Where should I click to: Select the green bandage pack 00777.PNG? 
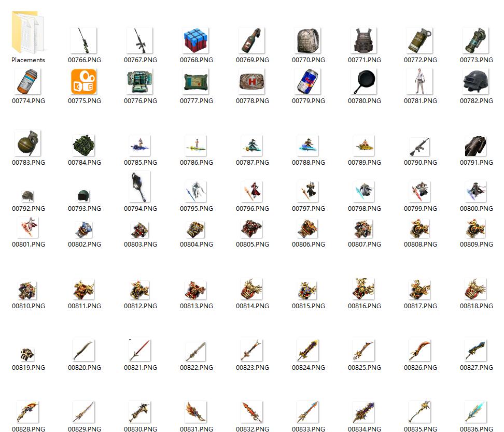[196, 81]
